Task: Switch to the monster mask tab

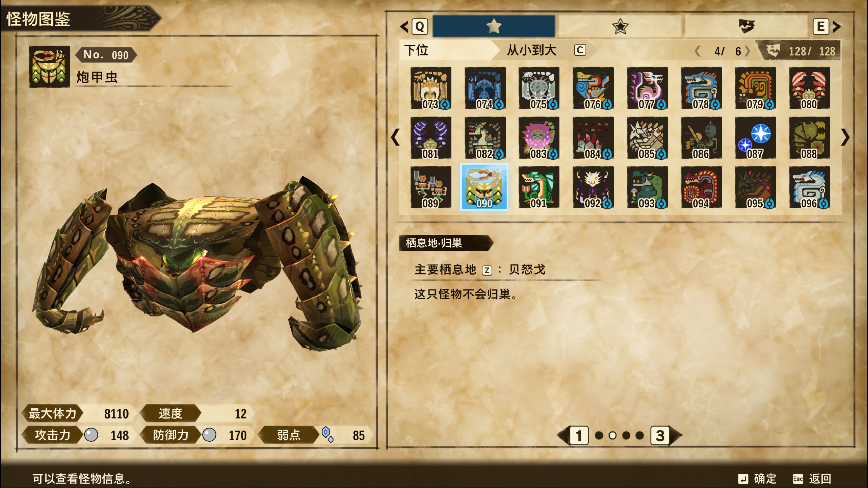Action: coord(746,26)
